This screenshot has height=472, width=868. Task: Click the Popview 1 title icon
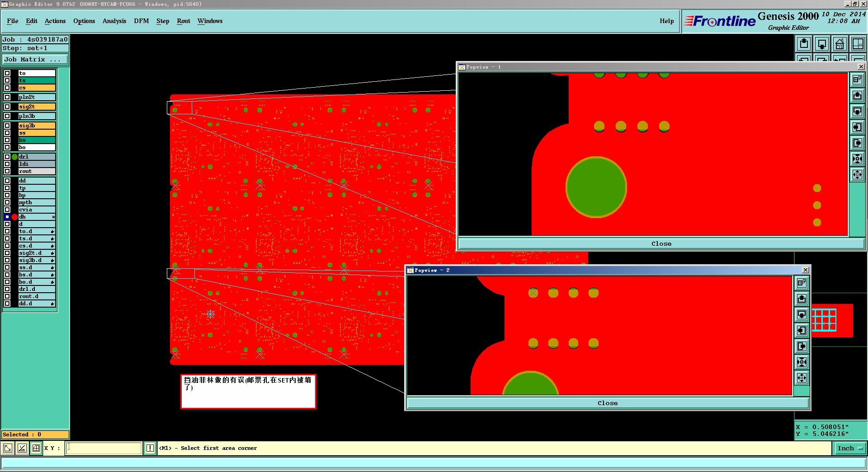point(462,67)
